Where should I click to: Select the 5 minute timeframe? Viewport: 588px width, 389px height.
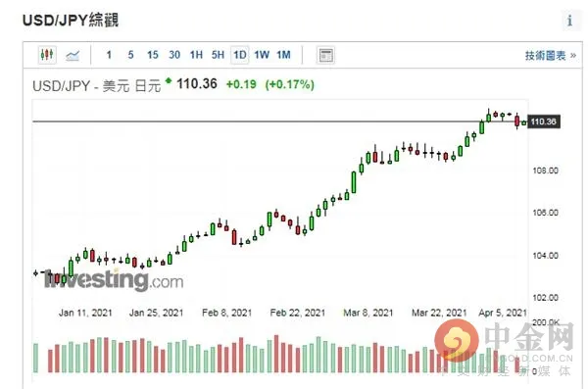(130, 55)
